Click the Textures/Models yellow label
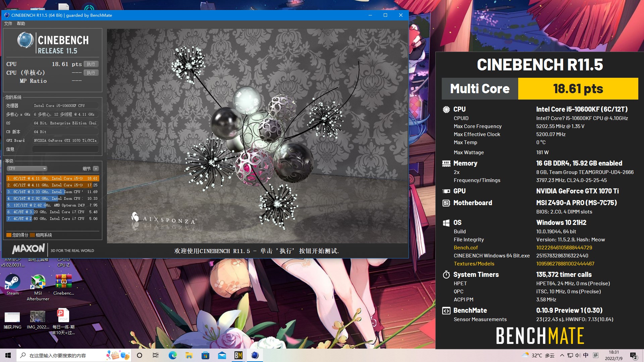The width and height of the screenshot is (644, 362). click(474, 264)
